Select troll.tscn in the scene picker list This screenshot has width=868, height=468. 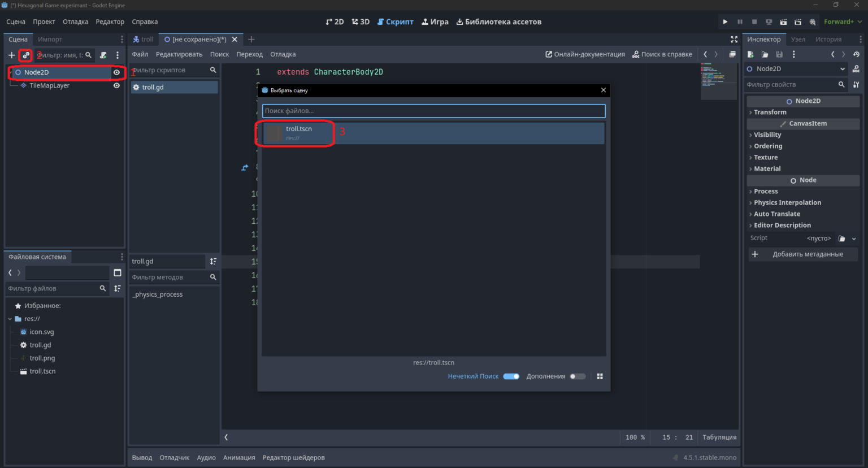coord(433,133)
